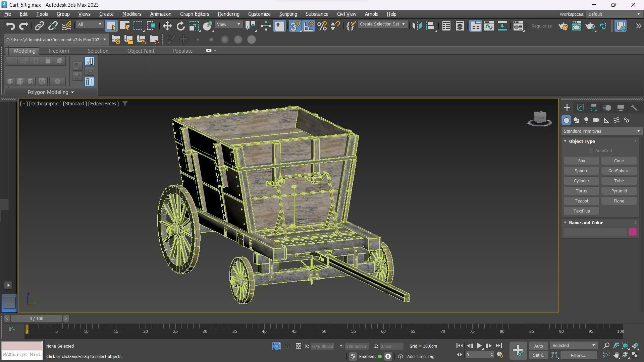This screenshot has height=362, width=644.
Task: Click the Undo arrow icon
Action: (x=10, y=26)
